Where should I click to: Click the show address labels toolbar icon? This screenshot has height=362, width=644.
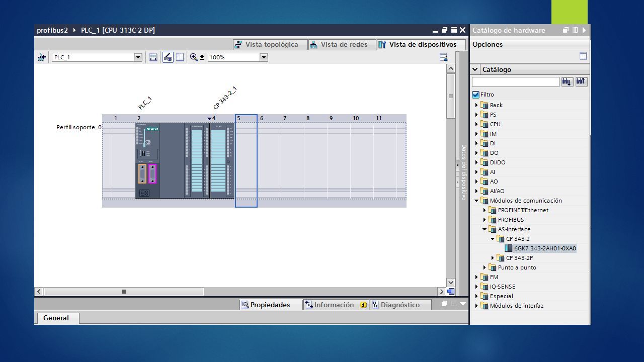(x=153, y=57)
